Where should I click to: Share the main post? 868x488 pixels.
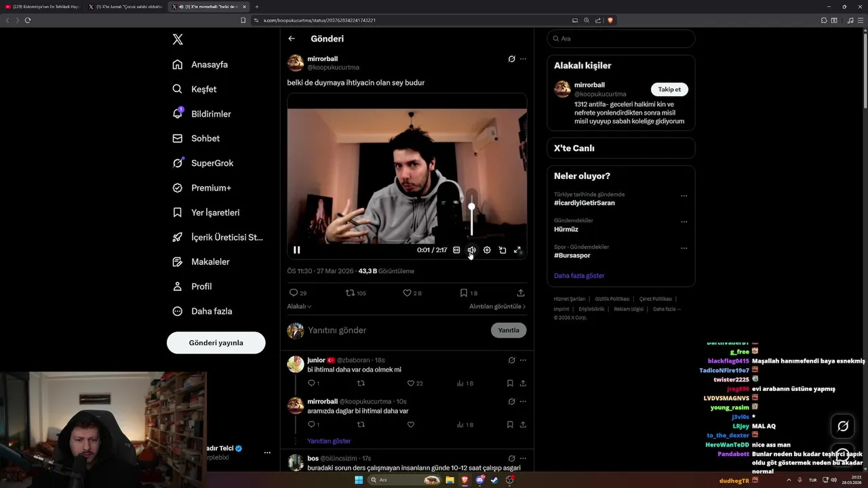click(x=521, y=293)
